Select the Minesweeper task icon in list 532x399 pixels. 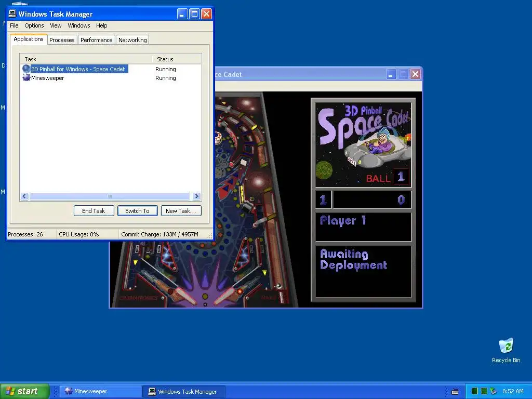(x=26, y=78)
